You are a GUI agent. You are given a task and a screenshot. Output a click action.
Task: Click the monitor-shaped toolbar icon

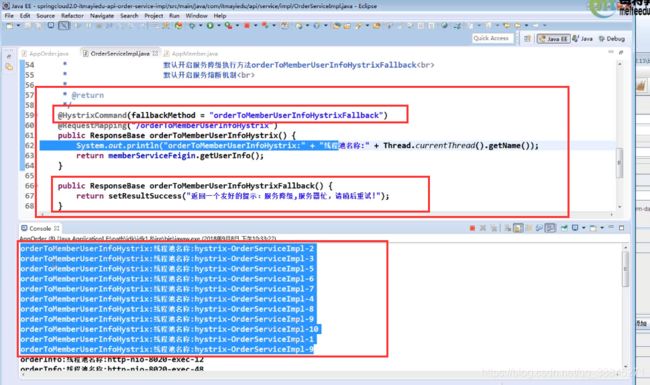tap(51, 26)
